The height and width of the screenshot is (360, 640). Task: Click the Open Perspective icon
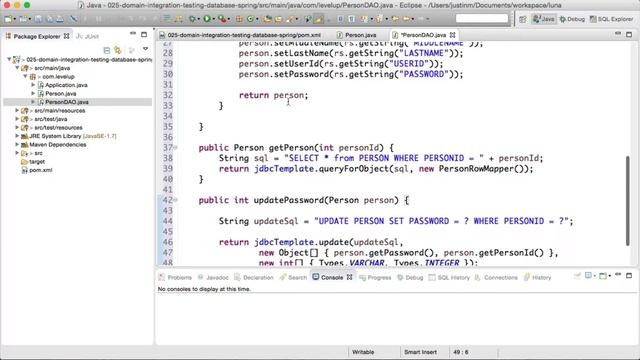coord(522,19)
